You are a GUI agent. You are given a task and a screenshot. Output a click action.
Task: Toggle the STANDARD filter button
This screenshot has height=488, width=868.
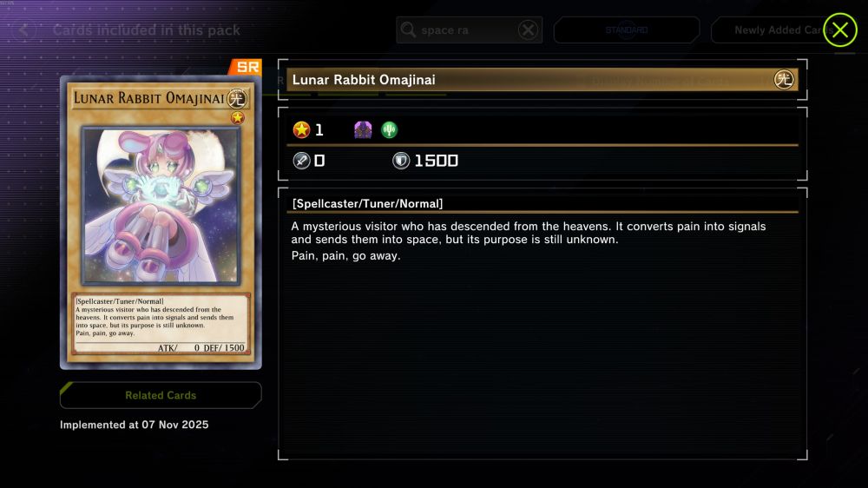627,30
